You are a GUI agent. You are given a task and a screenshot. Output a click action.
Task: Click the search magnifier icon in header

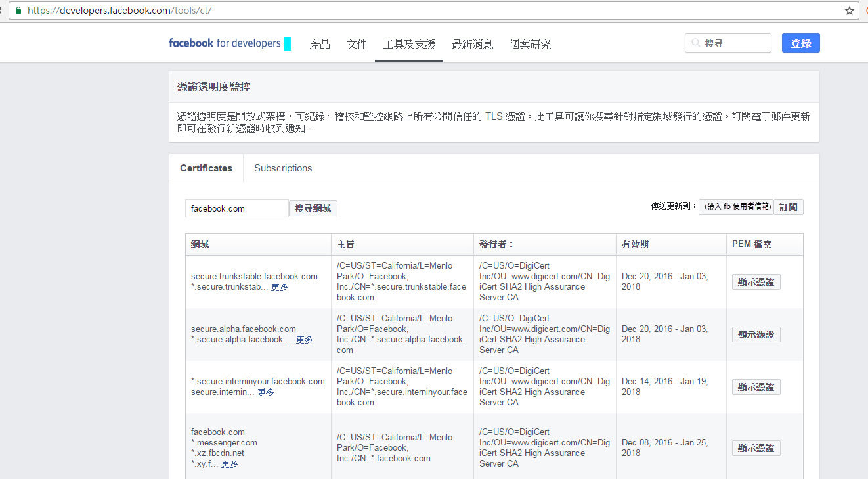pos(695,43)
